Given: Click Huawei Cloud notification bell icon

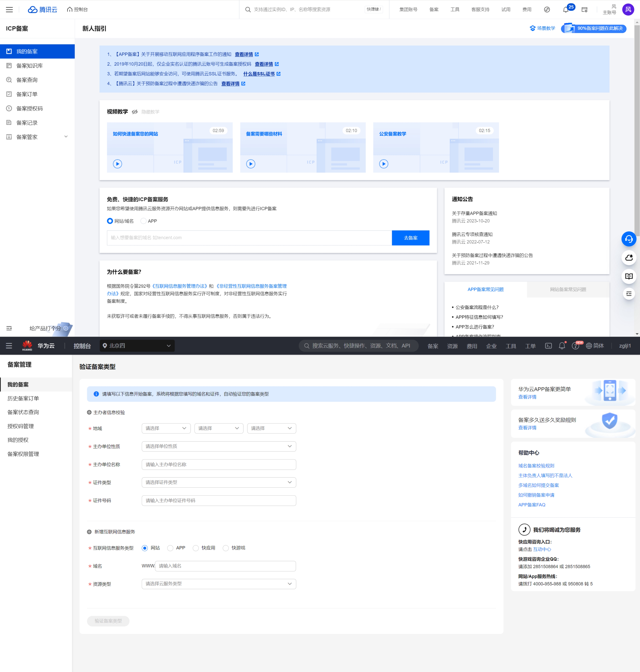Looking at the screenshot, I should point(562,346).
